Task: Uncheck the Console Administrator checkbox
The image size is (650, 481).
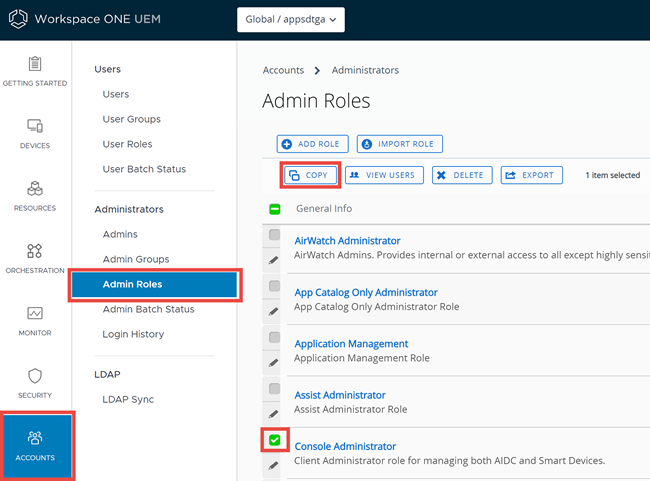Action: point(274,440)
